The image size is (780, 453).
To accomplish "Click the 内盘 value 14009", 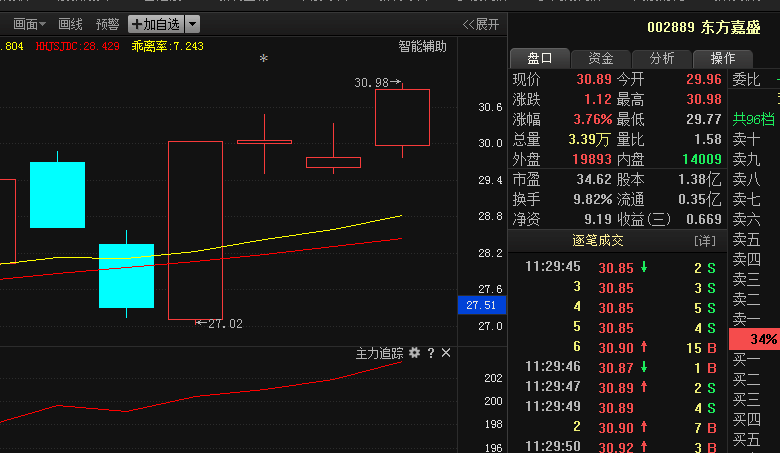I will click(702, 159).
